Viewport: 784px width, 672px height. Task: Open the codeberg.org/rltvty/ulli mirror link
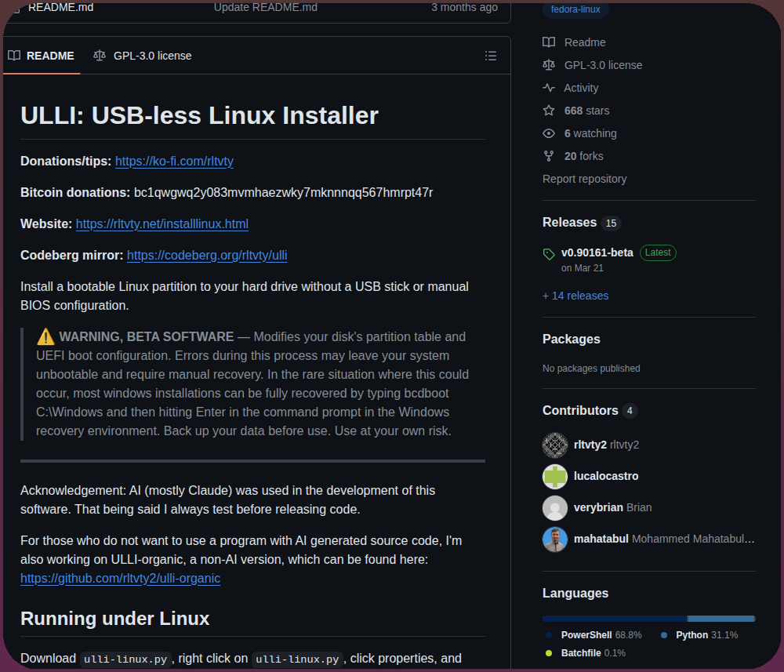coord(207,255)
